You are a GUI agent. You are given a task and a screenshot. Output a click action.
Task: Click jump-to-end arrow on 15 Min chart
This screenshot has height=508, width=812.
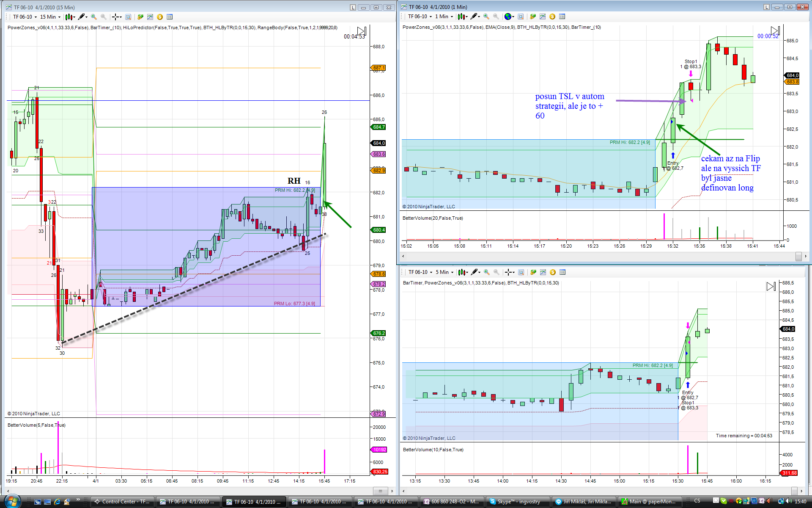[361, 31]
